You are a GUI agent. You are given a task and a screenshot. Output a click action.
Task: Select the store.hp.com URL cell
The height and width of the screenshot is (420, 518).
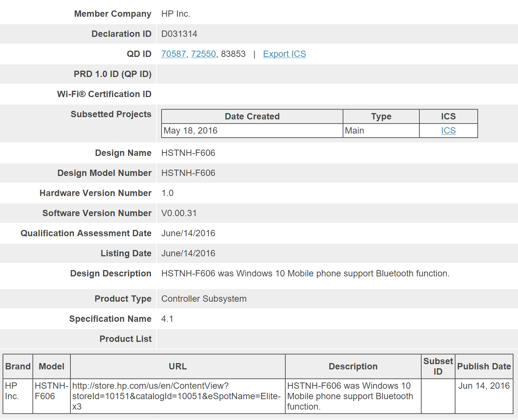(178, 396)
